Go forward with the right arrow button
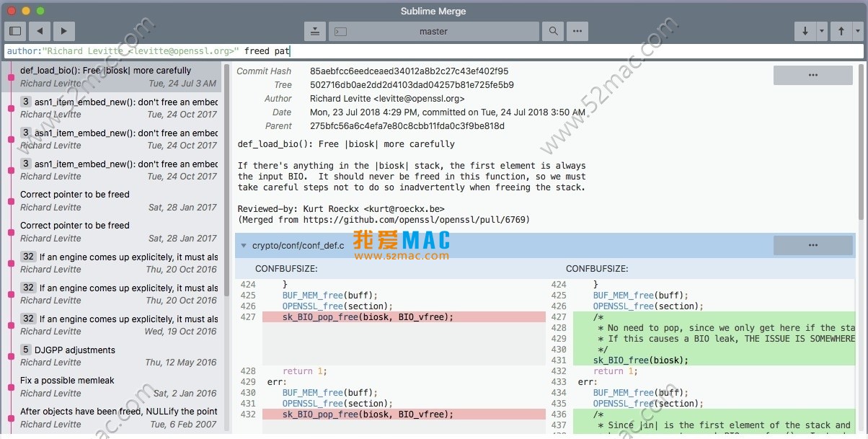This screenshot has height=439, width=868. point(63,31)
